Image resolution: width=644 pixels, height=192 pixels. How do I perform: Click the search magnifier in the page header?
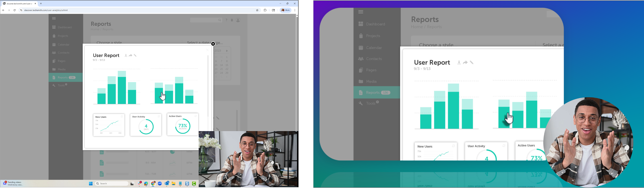click(x=220, y=20)
